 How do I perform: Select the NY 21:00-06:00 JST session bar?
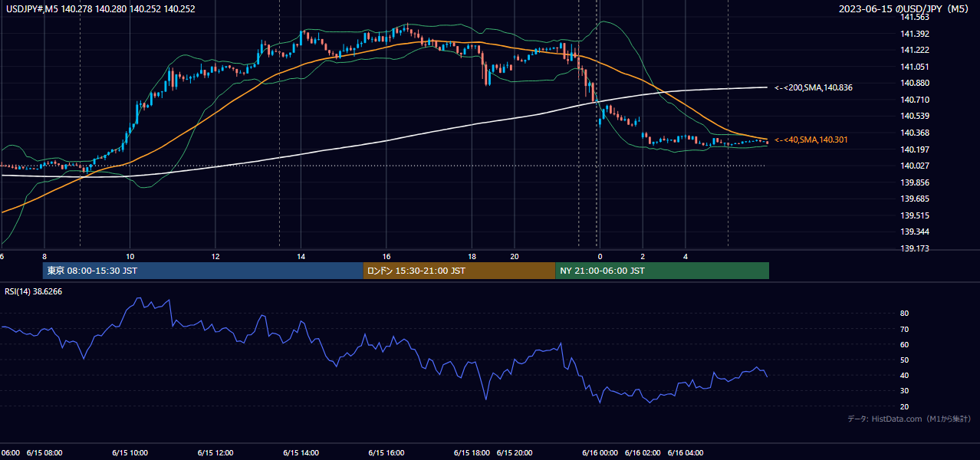pyautogui.click(x=662, y=271)
